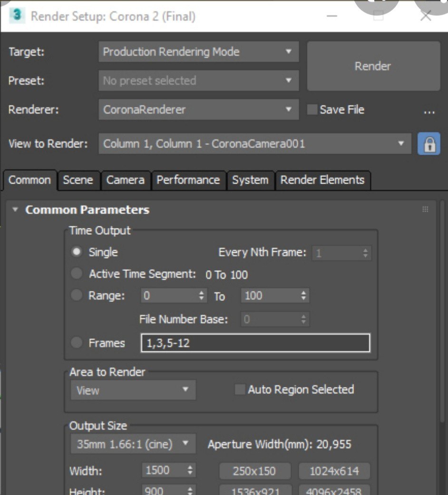This screenshot has height=495, width=448.
Task: Open the View to Render dropdown
Action: pyautogui.click(x=255, y=144)
